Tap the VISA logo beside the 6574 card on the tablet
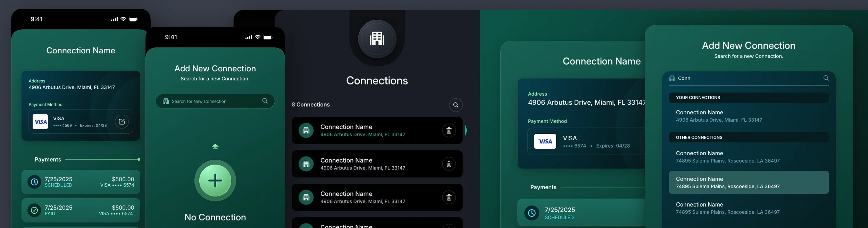The height and width of the screenshot is (228, 868). pos(545,141)
